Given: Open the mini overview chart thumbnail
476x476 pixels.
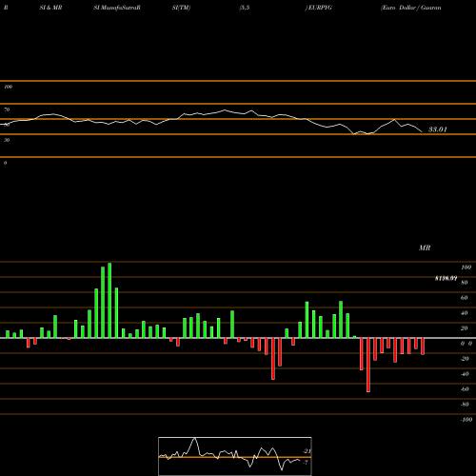Looking at the screenshot, I should (235, 456).
